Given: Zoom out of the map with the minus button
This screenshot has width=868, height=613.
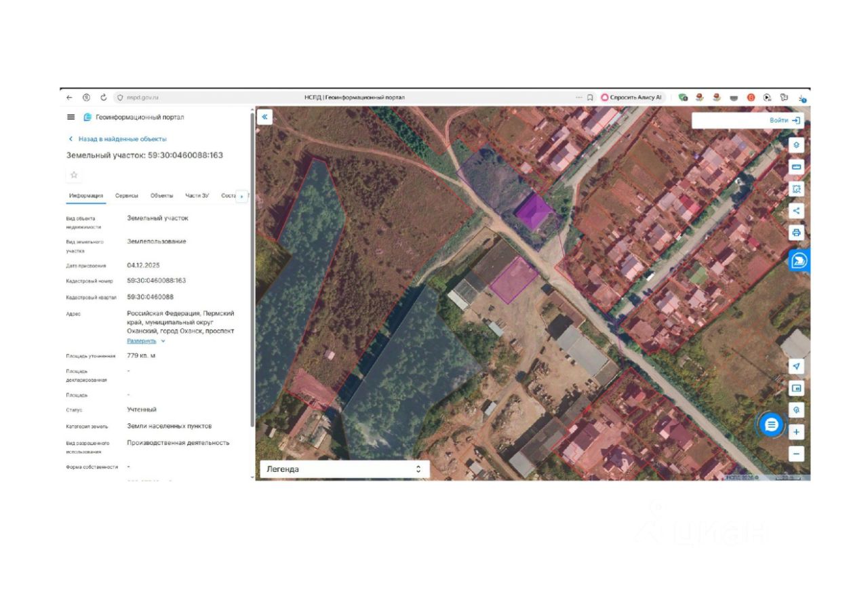Looking at the screenshot, I should 796,454.
